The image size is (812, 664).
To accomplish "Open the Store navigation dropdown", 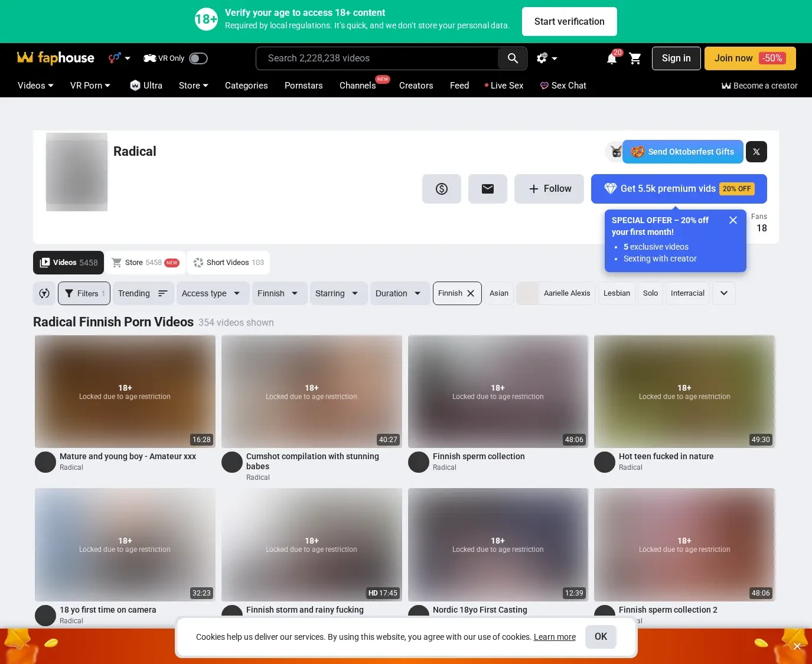I will (x=194, y=86).
